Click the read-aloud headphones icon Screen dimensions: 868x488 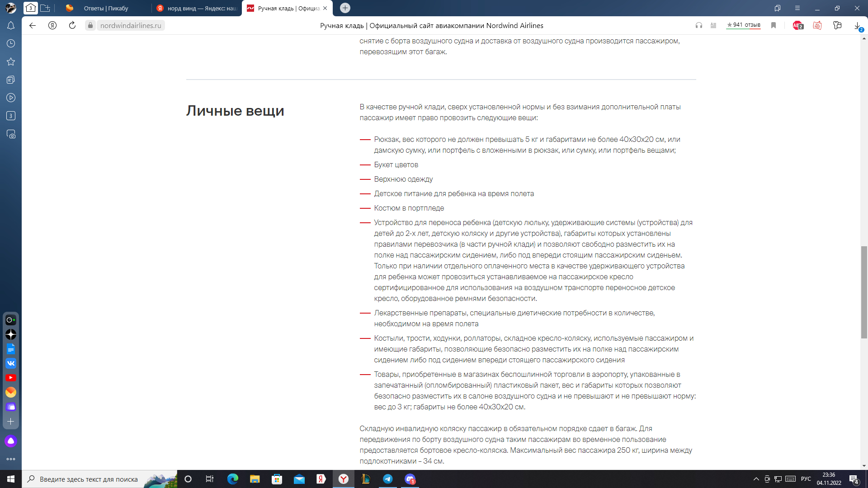[x=698, y=25]
